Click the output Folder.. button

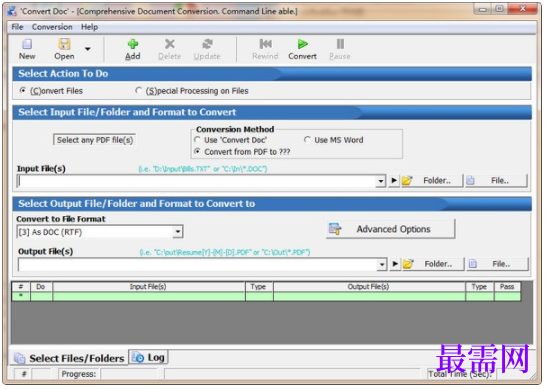pos(433,264)
